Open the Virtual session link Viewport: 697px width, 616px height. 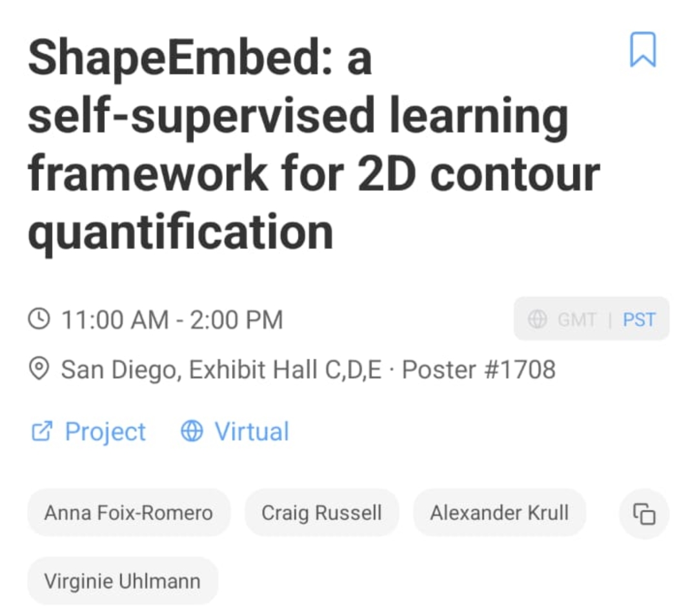click(252, 431)
